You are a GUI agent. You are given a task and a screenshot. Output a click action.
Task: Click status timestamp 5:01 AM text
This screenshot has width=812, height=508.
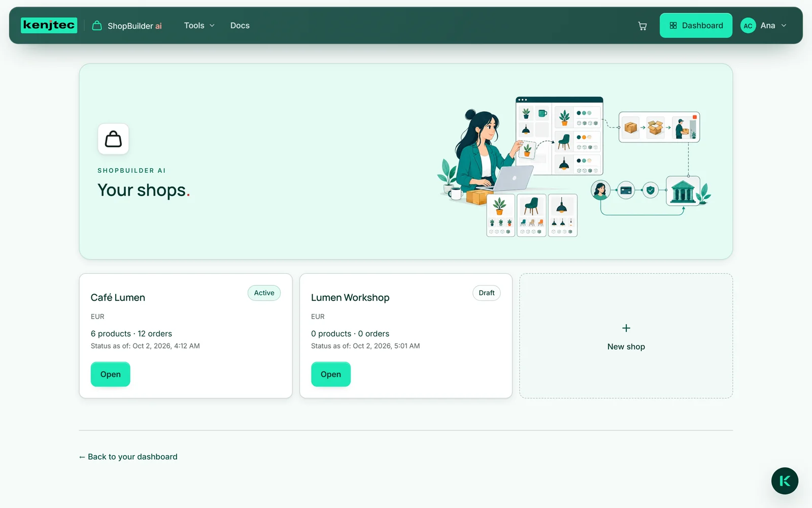[365, 346]
